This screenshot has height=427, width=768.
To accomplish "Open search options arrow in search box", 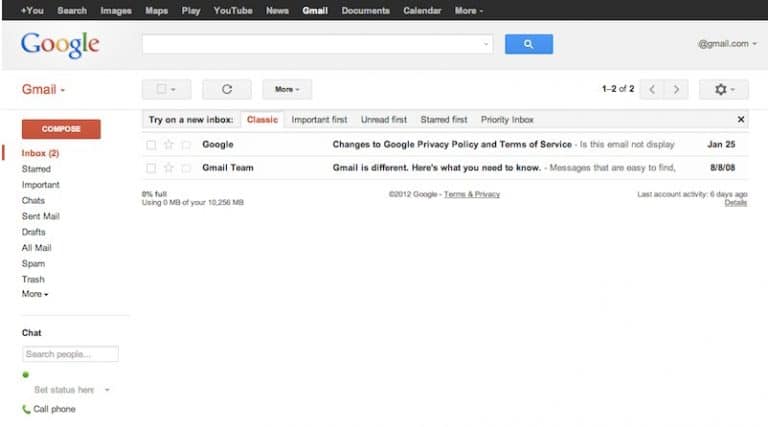I will (x=486, y=44).
